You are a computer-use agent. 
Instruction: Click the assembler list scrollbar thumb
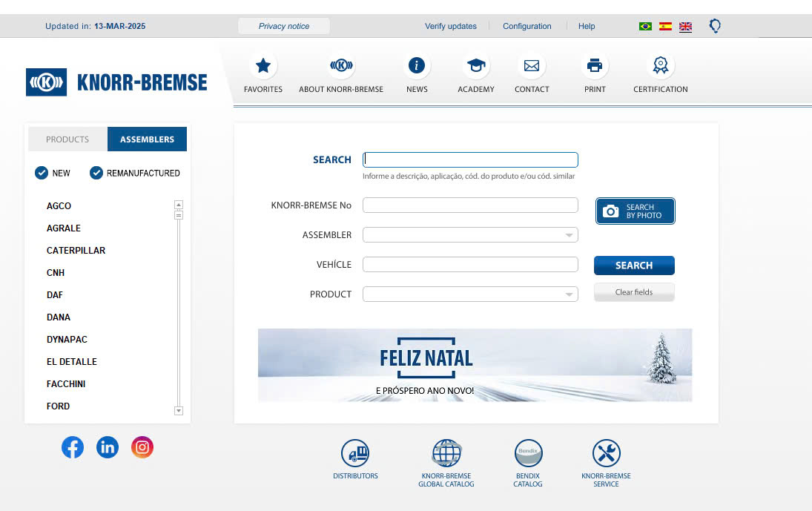point(179,215)
